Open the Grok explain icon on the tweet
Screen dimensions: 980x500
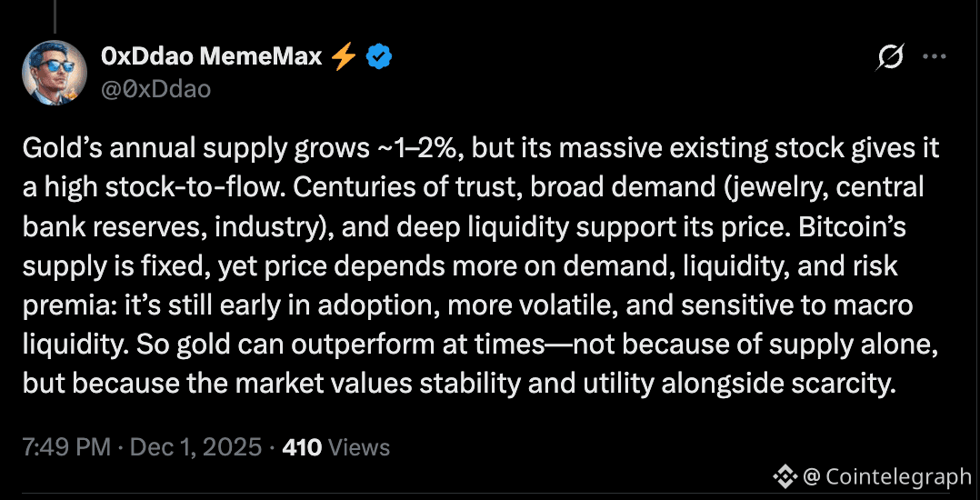(890, 58)
